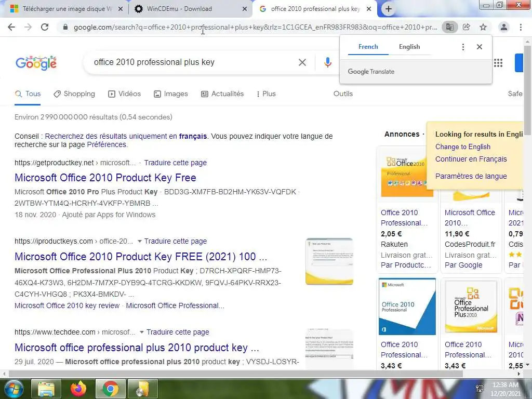Open Windows Explorer from the taskbar
The height and width of the screenshot is (399, 532).
(x=46, y=389)
